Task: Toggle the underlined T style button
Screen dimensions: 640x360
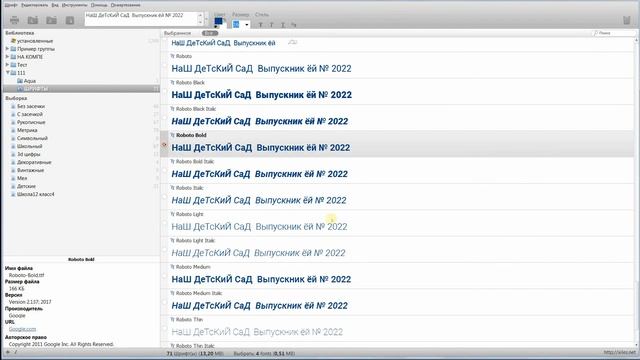Action: tap(282, 25)
